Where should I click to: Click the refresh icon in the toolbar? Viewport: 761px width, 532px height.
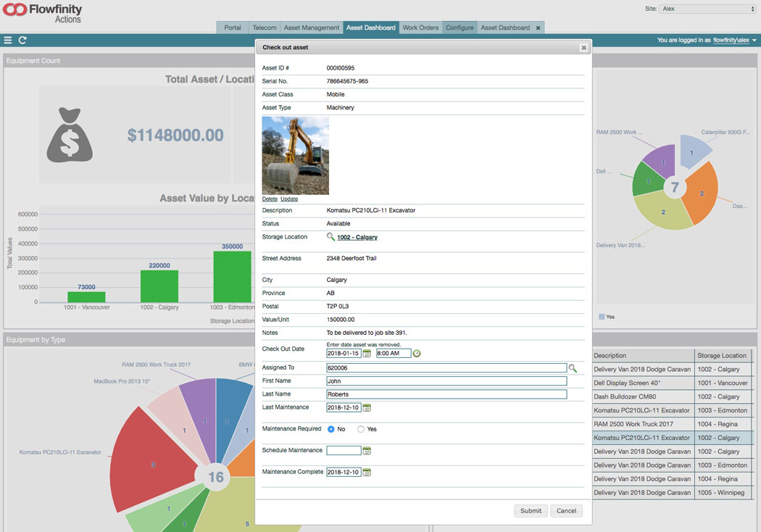(22, 41)
